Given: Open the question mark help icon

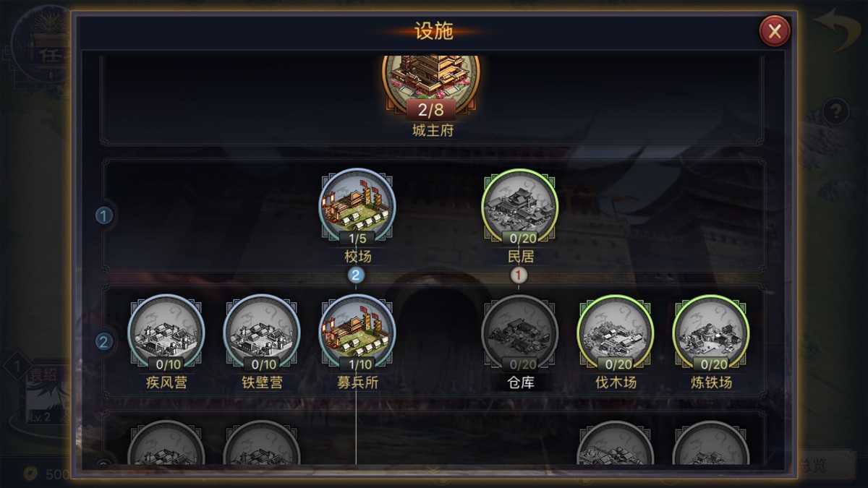Looking at the screenshot, I should [836, 112].
